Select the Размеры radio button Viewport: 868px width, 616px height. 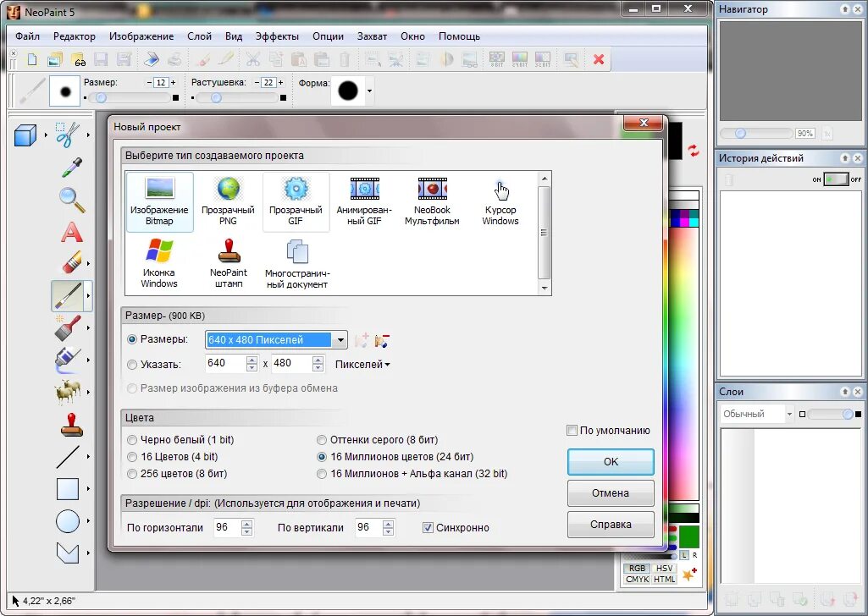click(132, 339)
